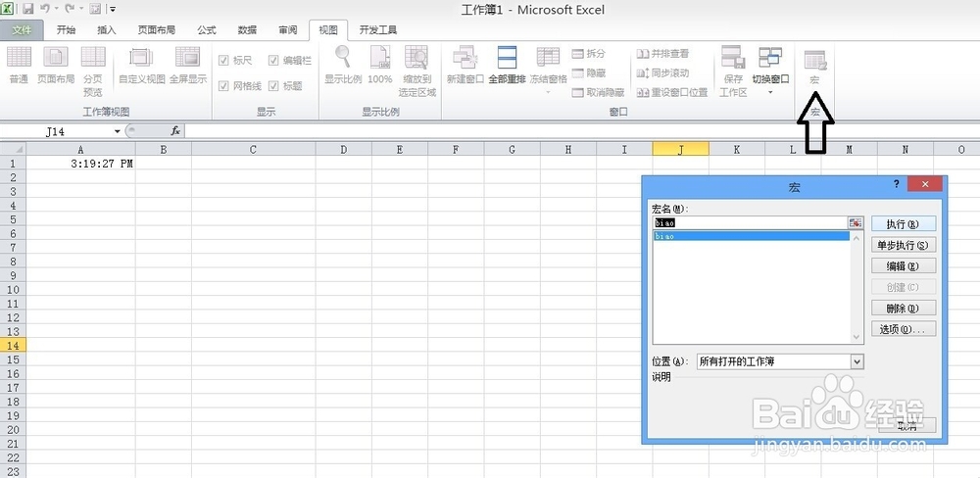
Task: Open Custom Views (自定义视图)
Action: point(142,65)
